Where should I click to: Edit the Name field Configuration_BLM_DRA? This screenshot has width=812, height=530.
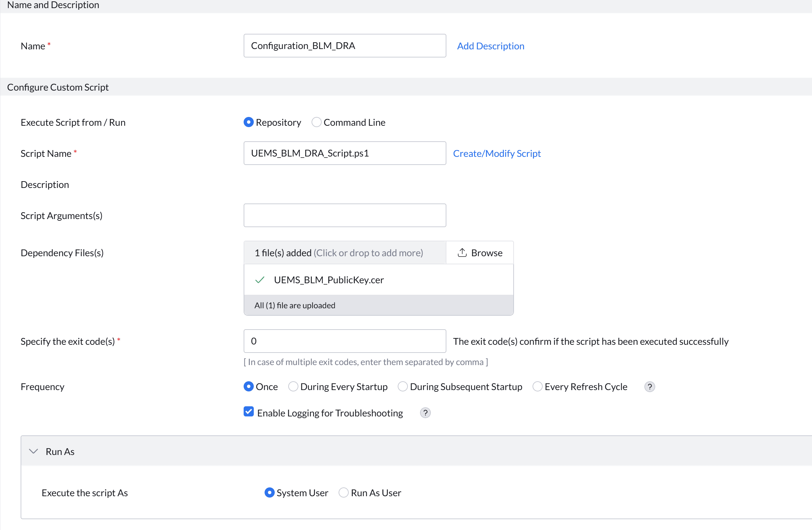(x=344, y=45)
